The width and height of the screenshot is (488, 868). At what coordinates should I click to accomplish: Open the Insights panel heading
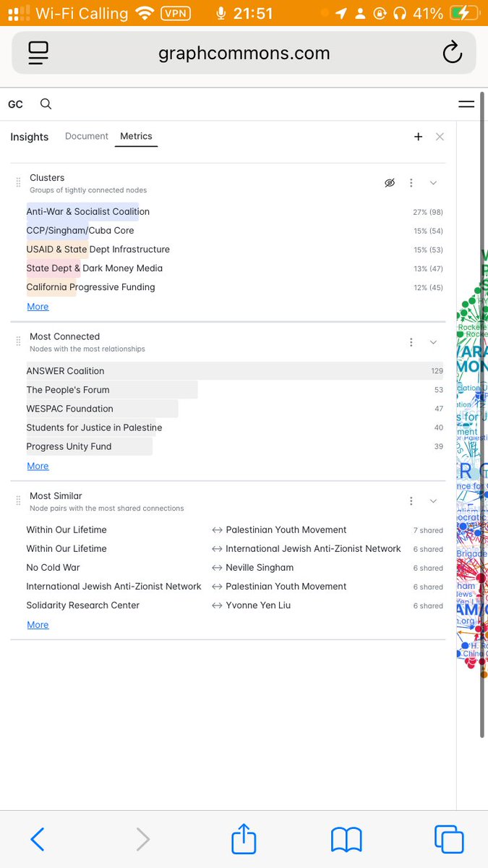(30, 137)
